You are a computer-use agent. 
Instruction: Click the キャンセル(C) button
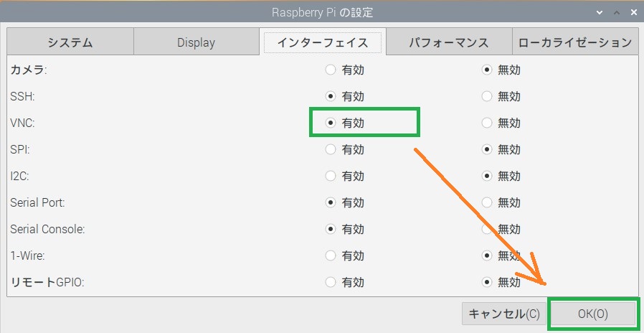(504, 314)
